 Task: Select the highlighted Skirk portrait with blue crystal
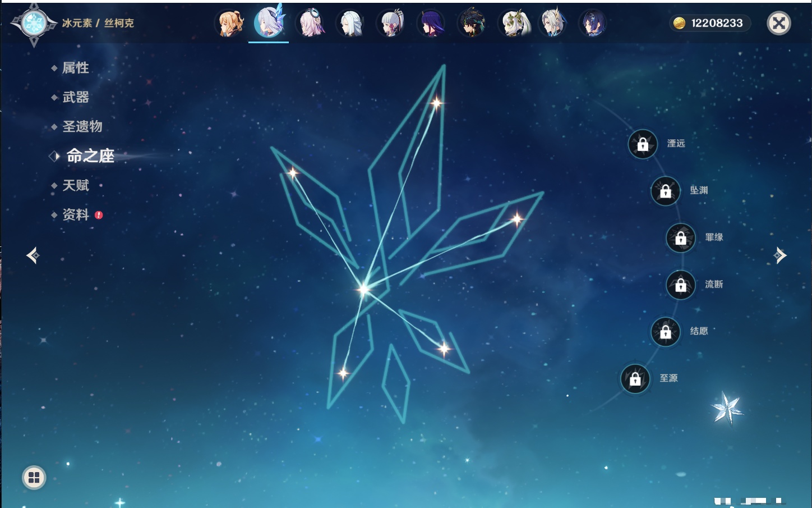point(269,22)
